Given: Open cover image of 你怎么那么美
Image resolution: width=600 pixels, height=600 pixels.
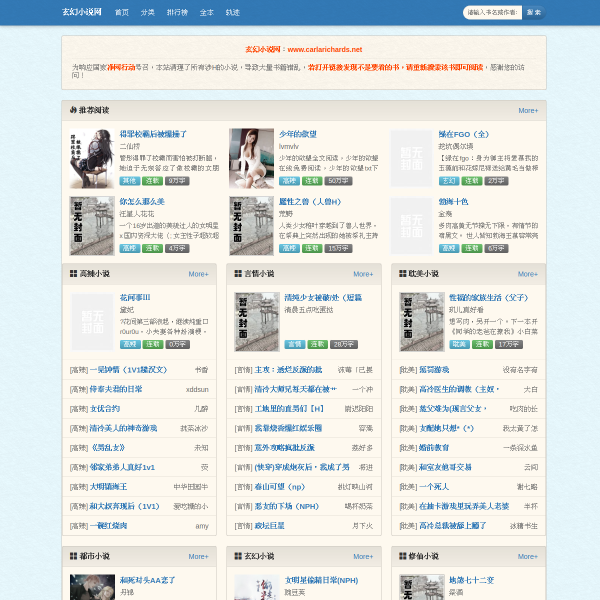Looking at the screenshot, I should pos(92,226).
